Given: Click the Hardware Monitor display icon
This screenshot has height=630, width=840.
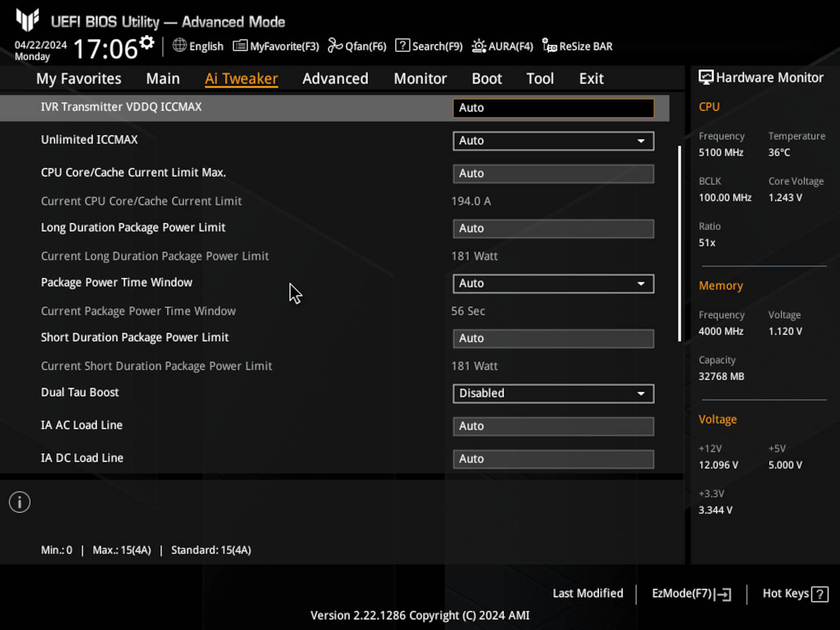Looking at the screenshot, I should tap(706, 78).
